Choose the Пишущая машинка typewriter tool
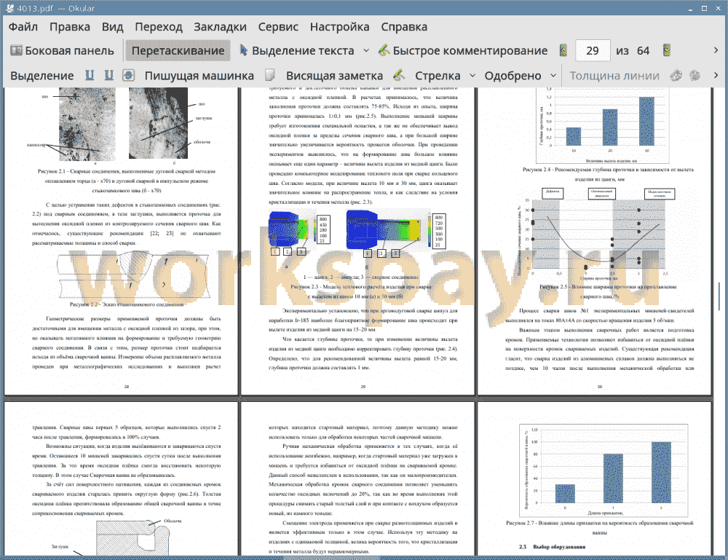728x560 pixels. (199, 76)
